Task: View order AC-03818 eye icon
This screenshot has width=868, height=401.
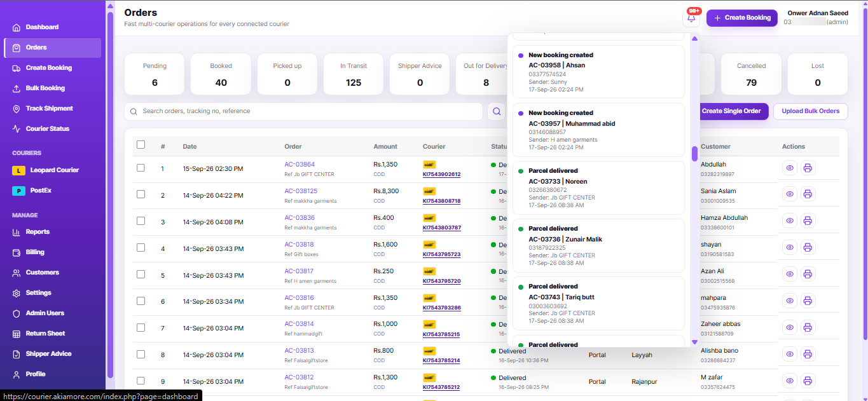Action: click(790, 248)
